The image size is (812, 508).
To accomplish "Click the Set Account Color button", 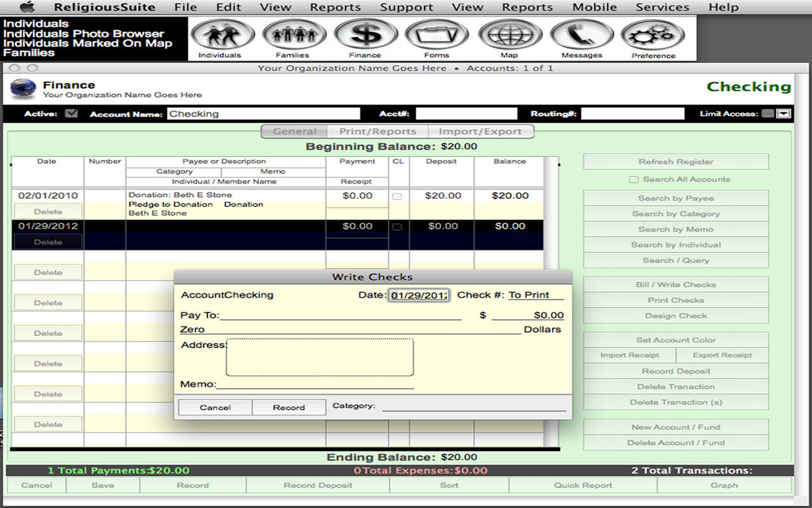I will pyautogui.click(x=676, y=340).
